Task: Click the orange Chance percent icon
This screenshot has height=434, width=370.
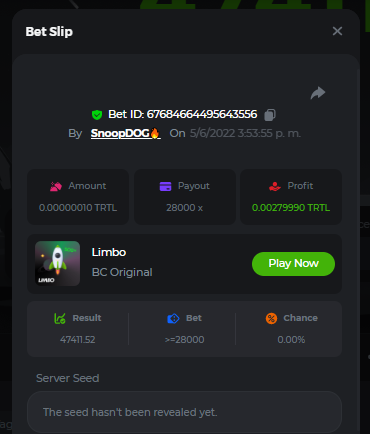Action: [271, 318]
